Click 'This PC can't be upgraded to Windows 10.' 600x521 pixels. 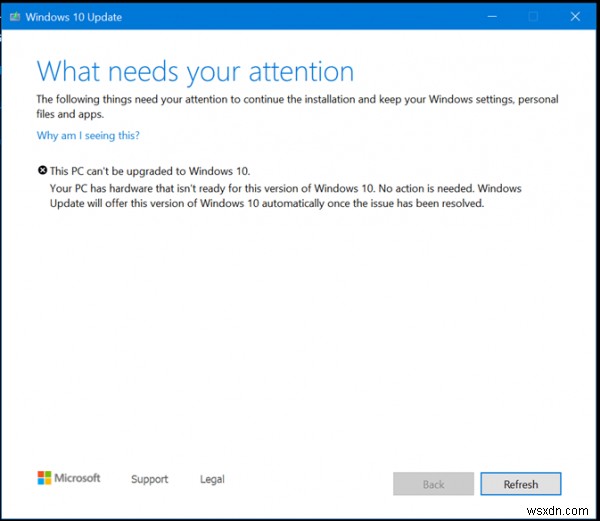tap(150, 171)
